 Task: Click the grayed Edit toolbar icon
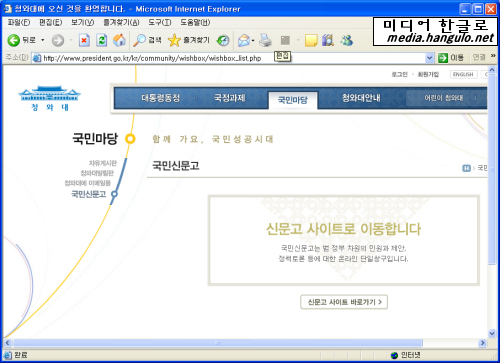(x=285, y=40)
